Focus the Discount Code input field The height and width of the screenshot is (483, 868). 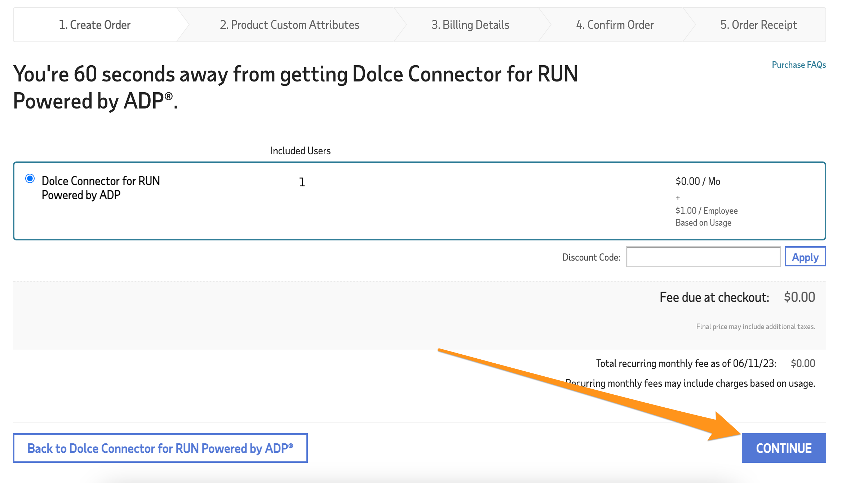coord(703,257)
